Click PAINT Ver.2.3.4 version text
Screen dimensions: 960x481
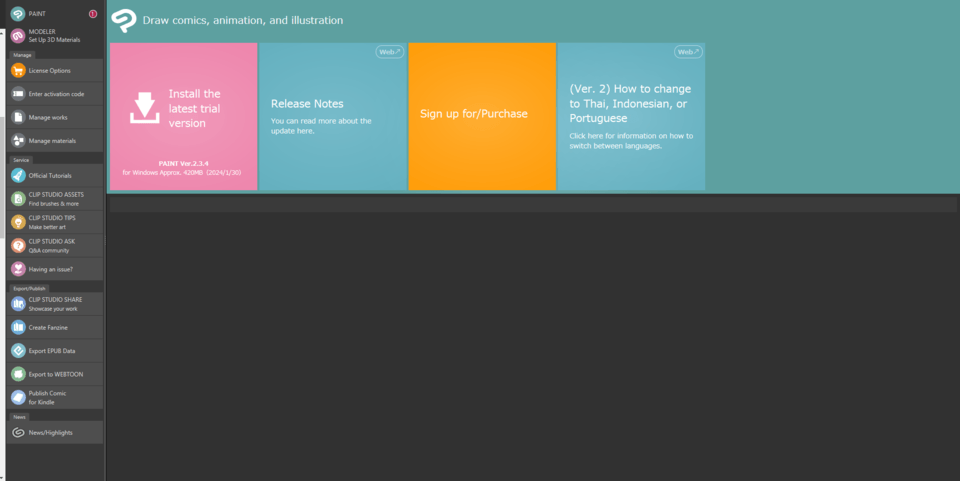pos(183,163)
